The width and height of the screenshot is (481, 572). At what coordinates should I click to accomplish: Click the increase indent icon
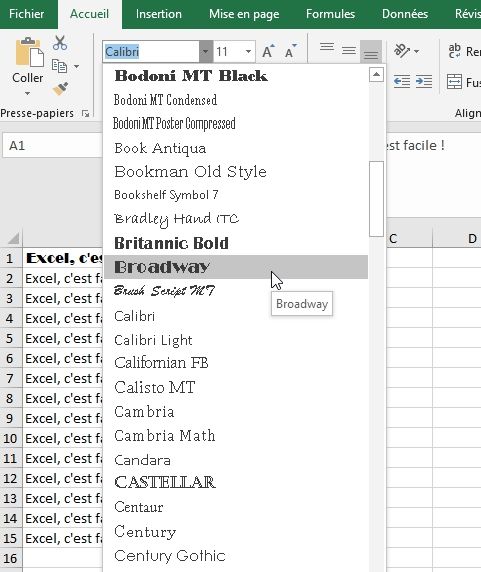pos(424,81)
